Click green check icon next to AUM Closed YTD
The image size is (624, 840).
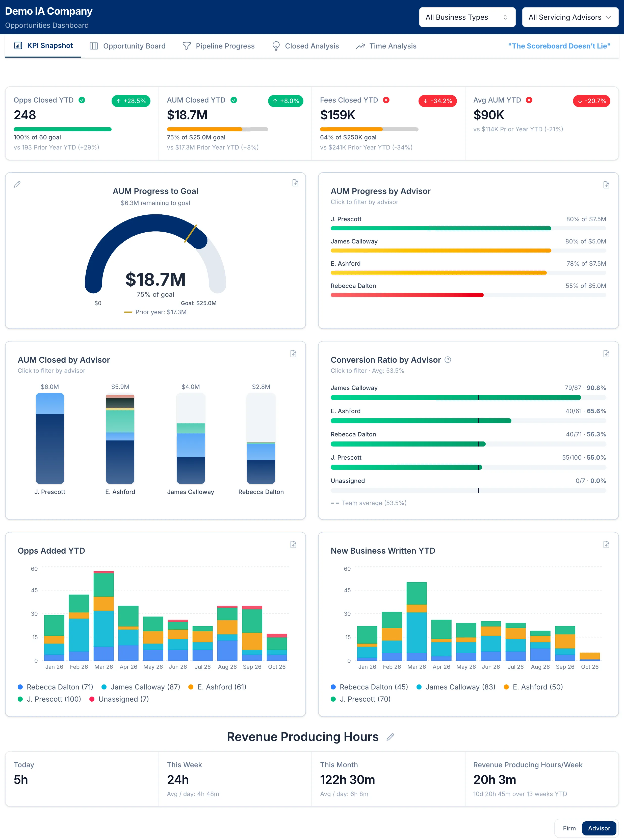(234, 100)
